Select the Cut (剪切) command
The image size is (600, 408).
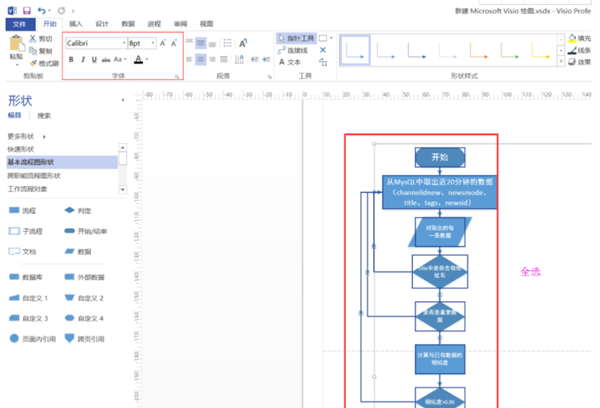click(41, 39)
